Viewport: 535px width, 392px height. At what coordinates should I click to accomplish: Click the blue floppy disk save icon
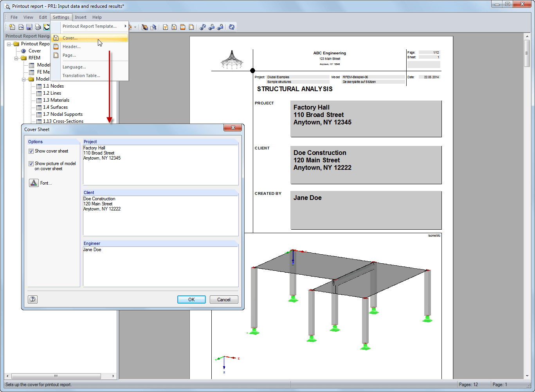(x=29, y=27)
